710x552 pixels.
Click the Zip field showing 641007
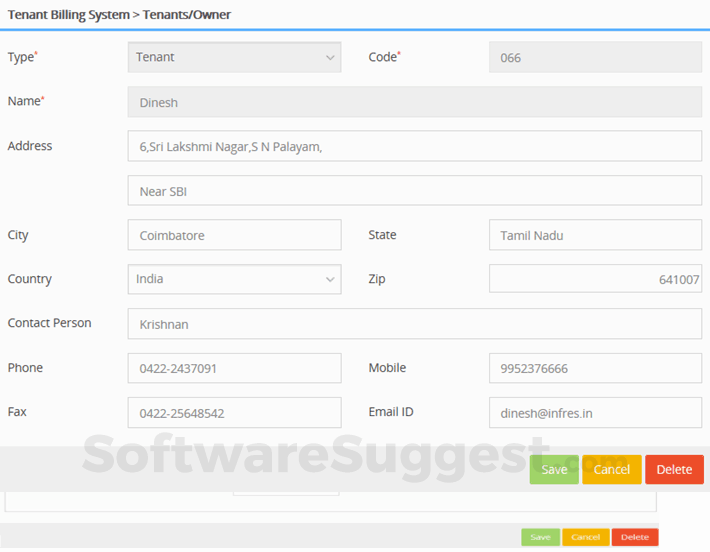point(595,278)
